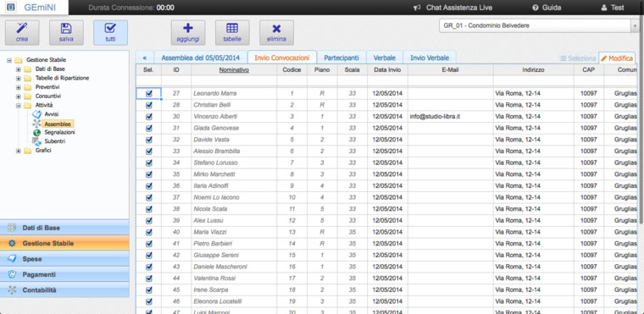Screen dimensions: 644x314
Task: Click the elimina X button
Action: pos(276,33)
